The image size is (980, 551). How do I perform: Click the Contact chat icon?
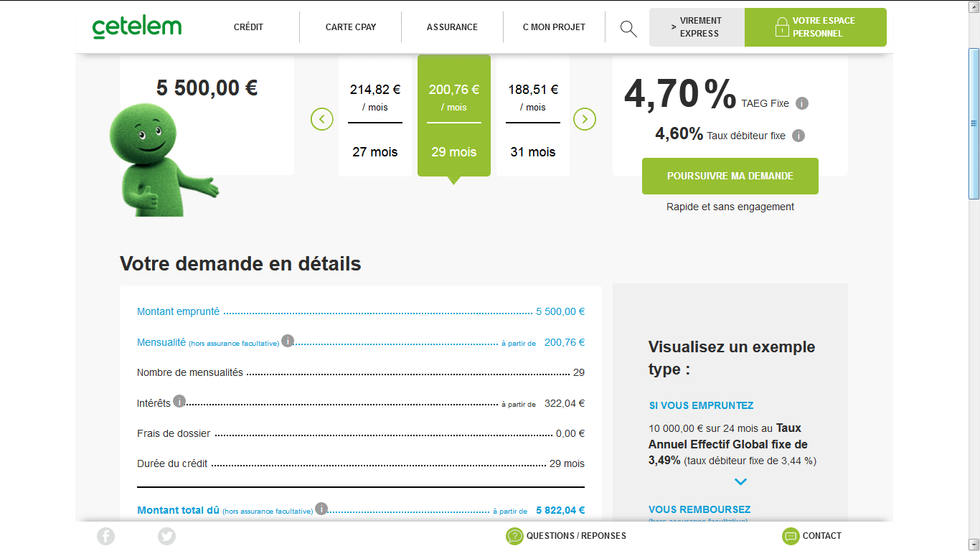791,536
